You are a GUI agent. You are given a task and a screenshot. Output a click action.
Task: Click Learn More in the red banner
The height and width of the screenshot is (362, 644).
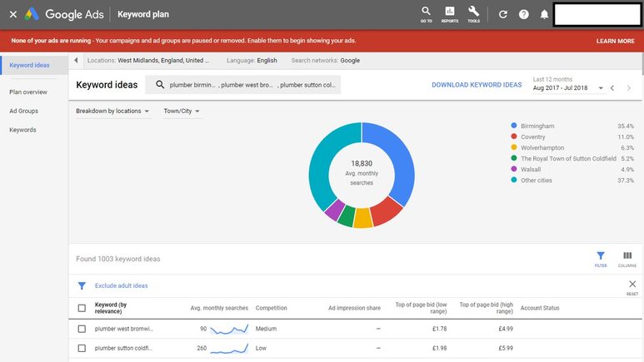[615, 41]
